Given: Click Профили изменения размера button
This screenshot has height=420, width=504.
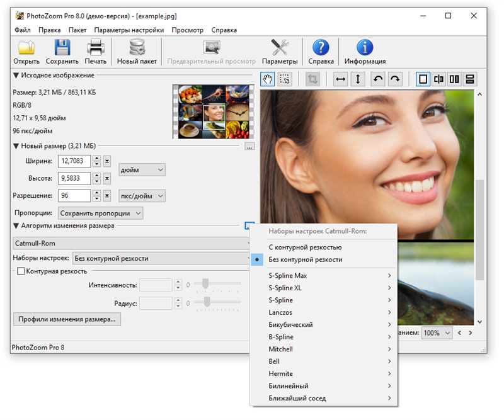Looking at the screenshot, I should point(67,319).
